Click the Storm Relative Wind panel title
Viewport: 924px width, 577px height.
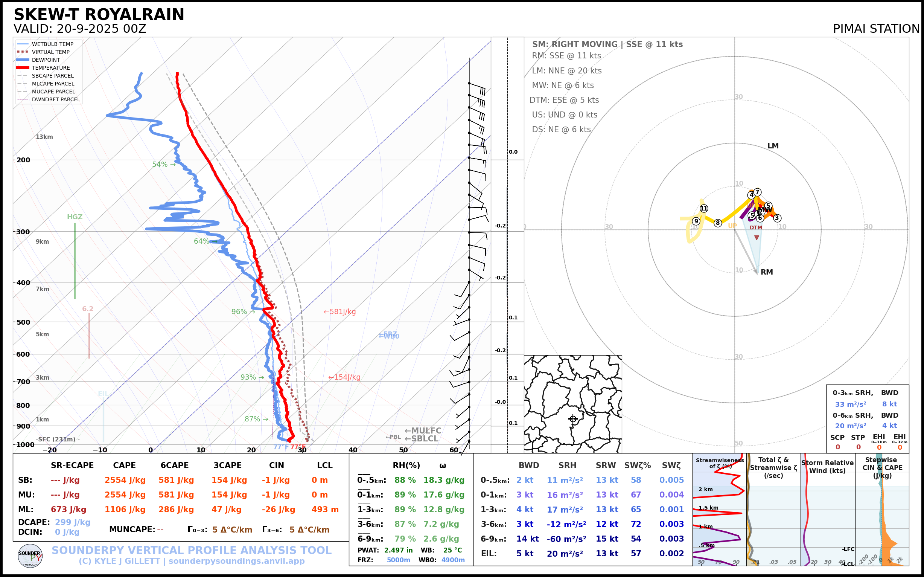click(827, 467)
